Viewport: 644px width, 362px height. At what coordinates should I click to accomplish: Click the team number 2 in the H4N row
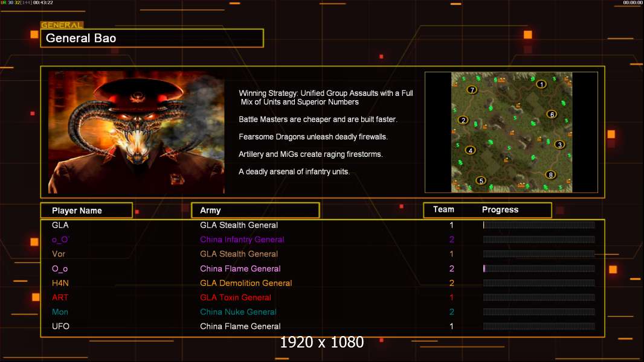(452, 283)
